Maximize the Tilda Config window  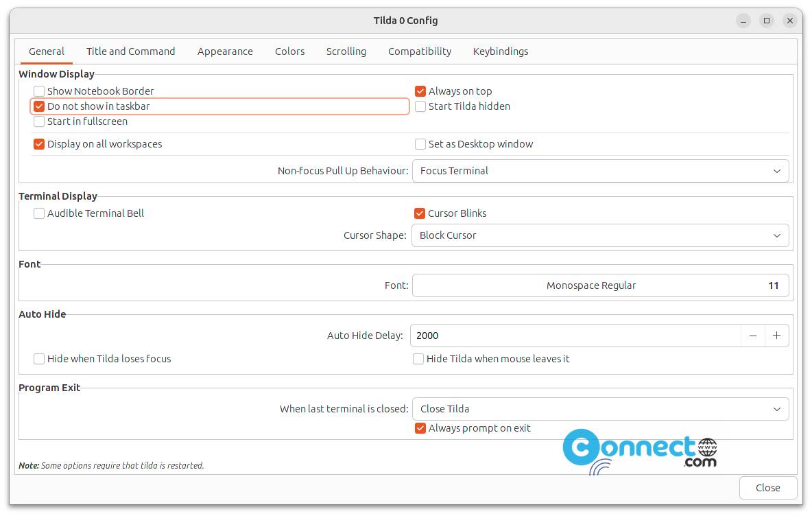(767, 21)
